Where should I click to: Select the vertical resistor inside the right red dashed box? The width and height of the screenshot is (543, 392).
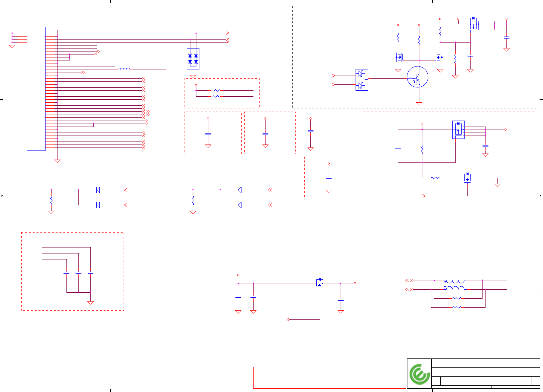coord(422,149)
